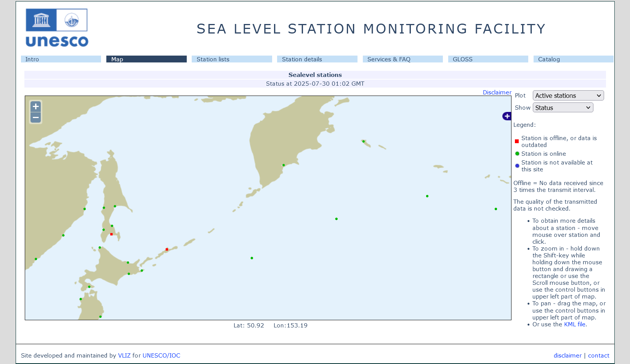Click the green station on Commander Islands

(x=364, y=141)
